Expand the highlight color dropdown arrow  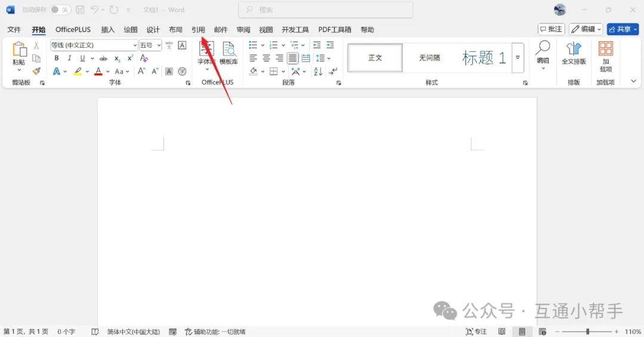coord(87,72)
